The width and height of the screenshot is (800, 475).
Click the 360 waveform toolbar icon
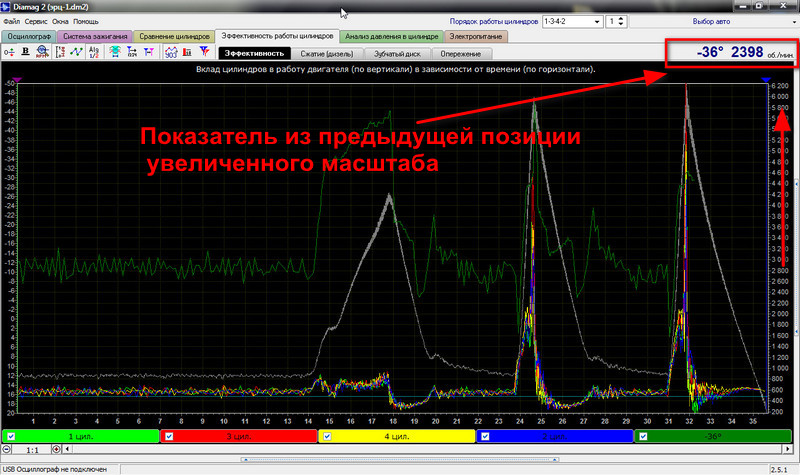click(171, 52)
